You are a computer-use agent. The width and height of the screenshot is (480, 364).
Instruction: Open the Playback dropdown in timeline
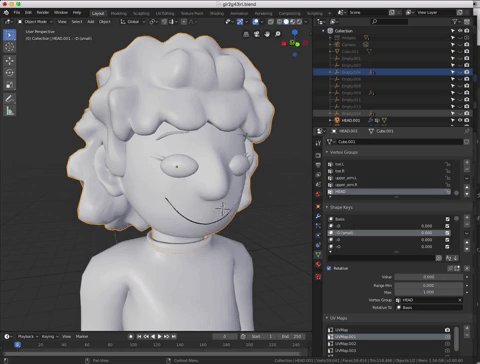click(28, 336)
